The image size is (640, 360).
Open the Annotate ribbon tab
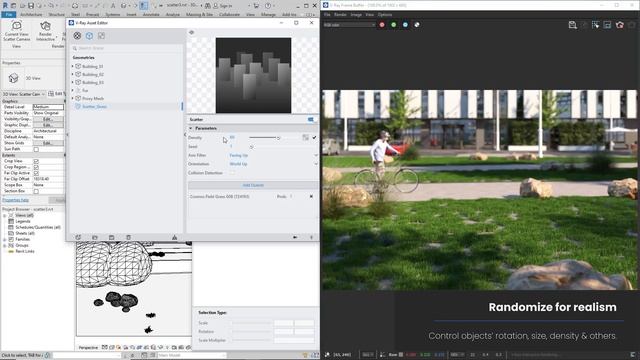pos(151,14)
